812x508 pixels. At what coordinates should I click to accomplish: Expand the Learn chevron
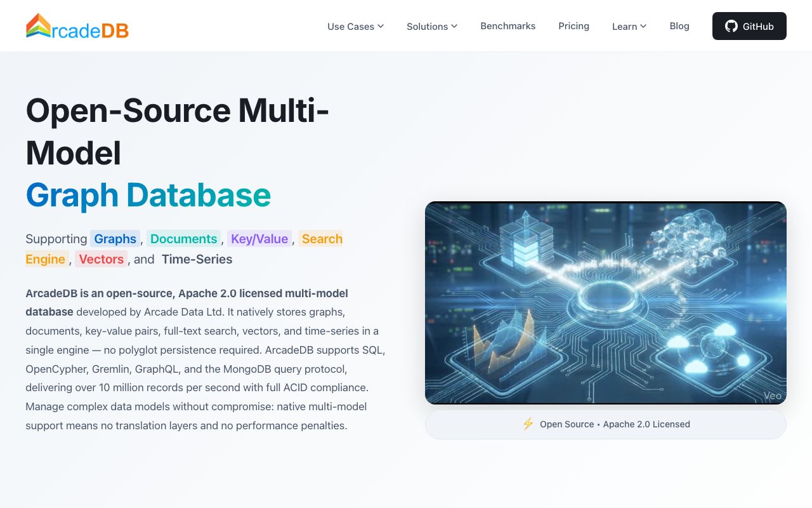(x=643, y=26)
